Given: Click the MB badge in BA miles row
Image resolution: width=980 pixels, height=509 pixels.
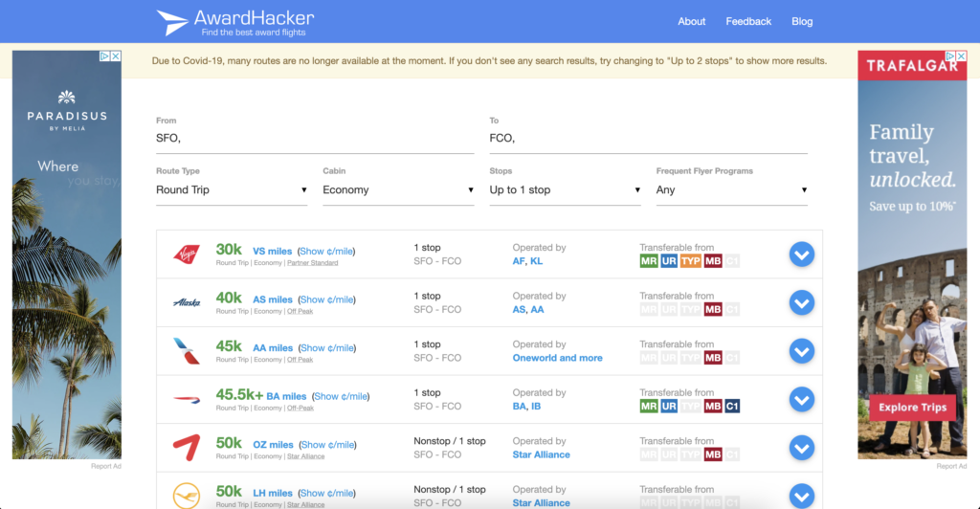Looking at the screenshot, I should point(712,406).
